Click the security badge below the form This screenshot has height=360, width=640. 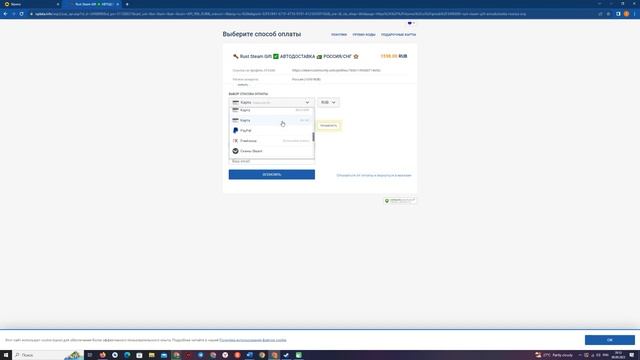[x=400, y=201]
